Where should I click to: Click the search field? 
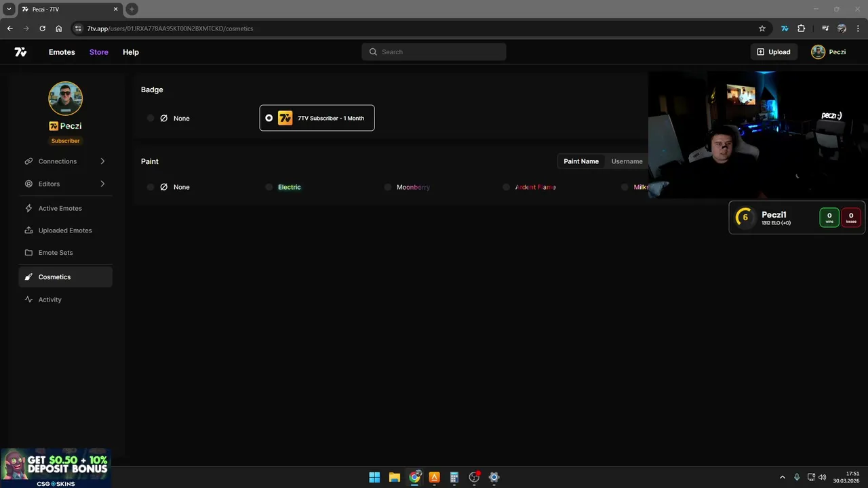tap(434, 52)
